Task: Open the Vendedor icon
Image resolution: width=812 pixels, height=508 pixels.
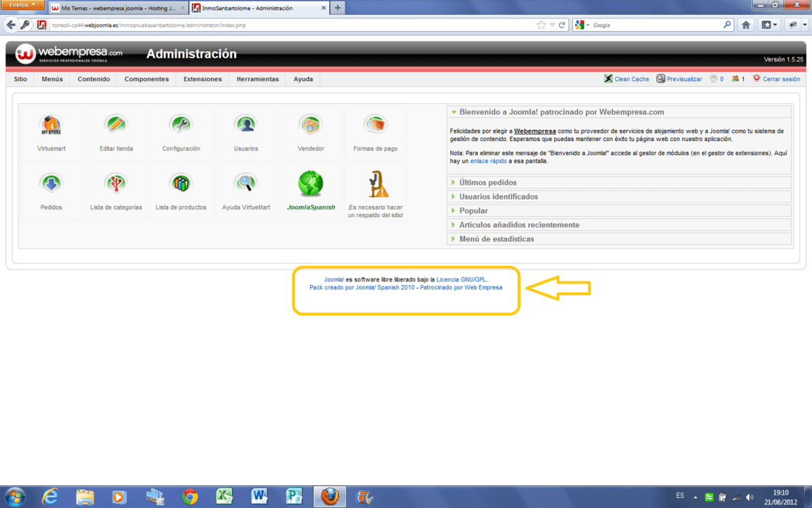Action: pos(311,125)
